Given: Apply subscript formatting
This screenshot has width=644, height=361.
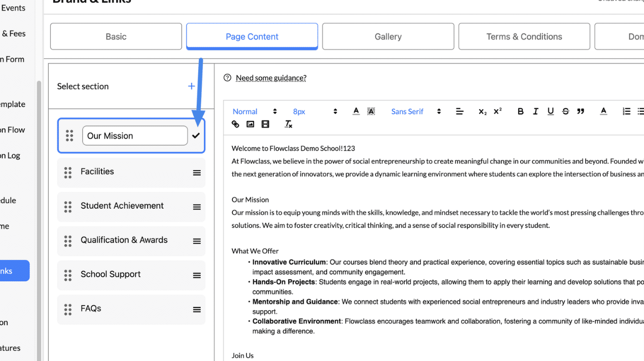Looking at the screenshot, I should [x=482, y=112].
